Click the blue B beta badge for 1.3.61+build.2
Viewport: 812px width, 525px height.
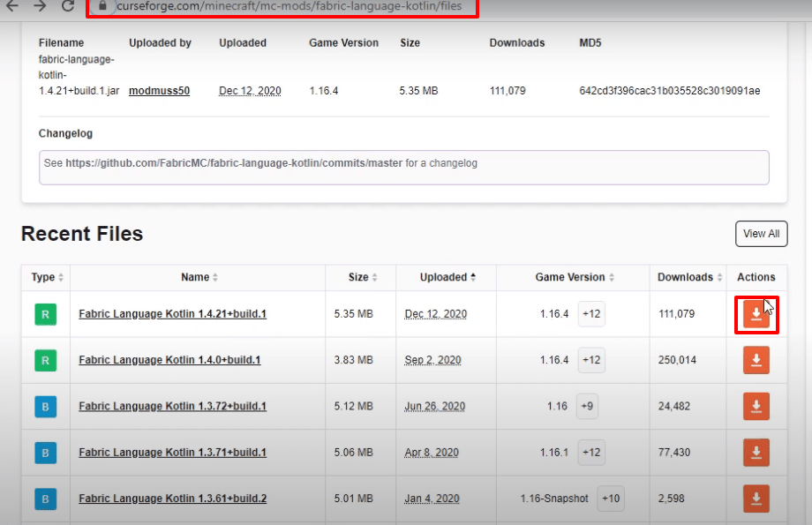point(46,499)
